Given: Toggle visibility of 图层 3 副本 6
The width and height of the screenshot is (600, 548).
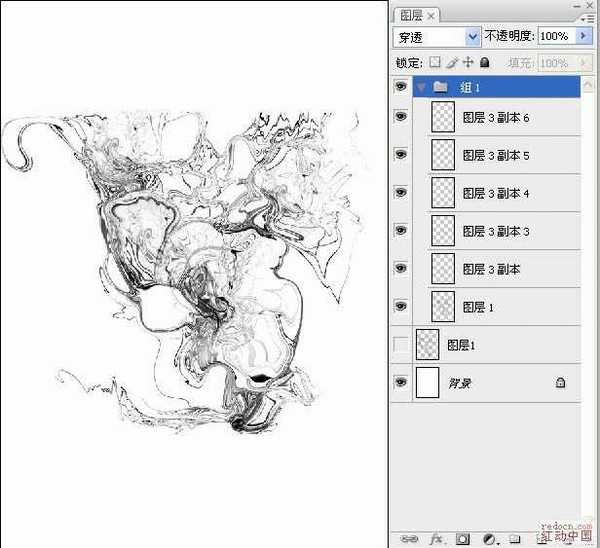Looking at the screenshot, I should pyautogui.click(x=402, y=117).
